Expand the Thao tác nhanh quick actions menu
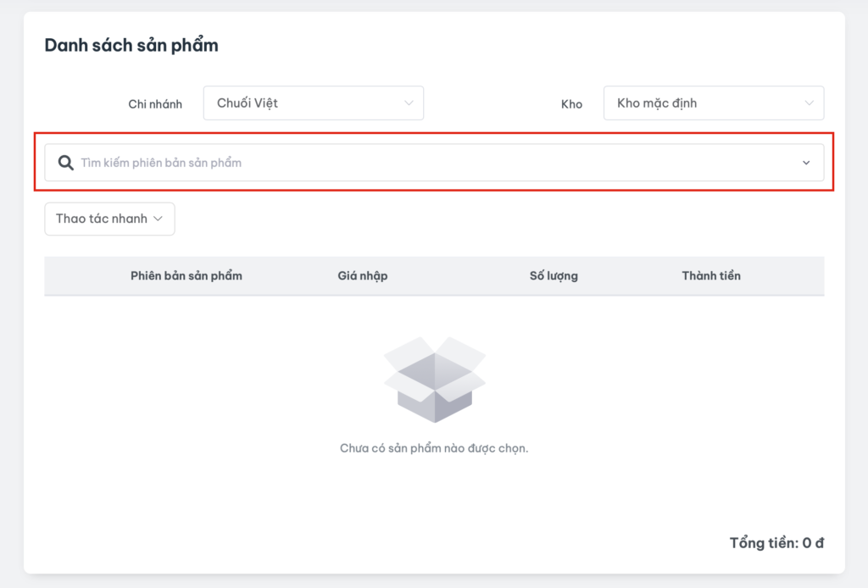 click(109, 219)
